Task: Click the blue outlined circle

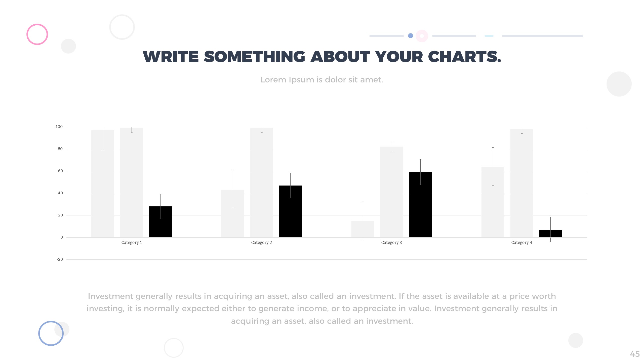Action: coord(51,333)
